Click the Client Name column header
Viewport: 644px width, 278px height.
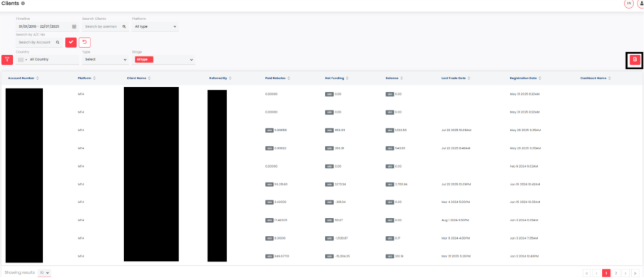pyautogui.click(x=137, y=78)
